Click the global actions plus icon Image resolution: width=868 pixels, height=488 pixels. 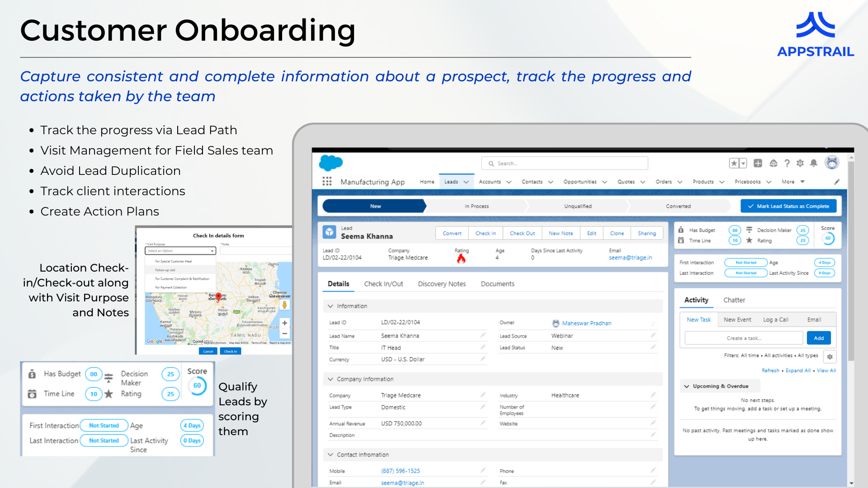click(x=758, y=163)
